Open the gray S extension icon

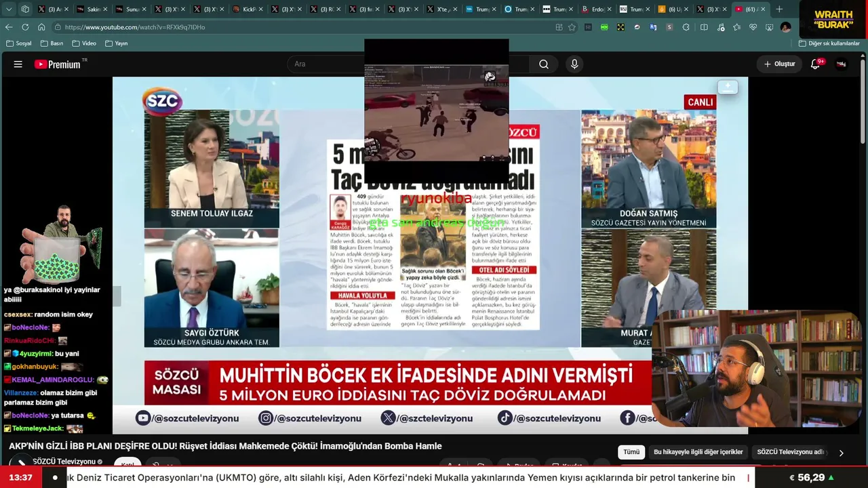coord(669,27)
